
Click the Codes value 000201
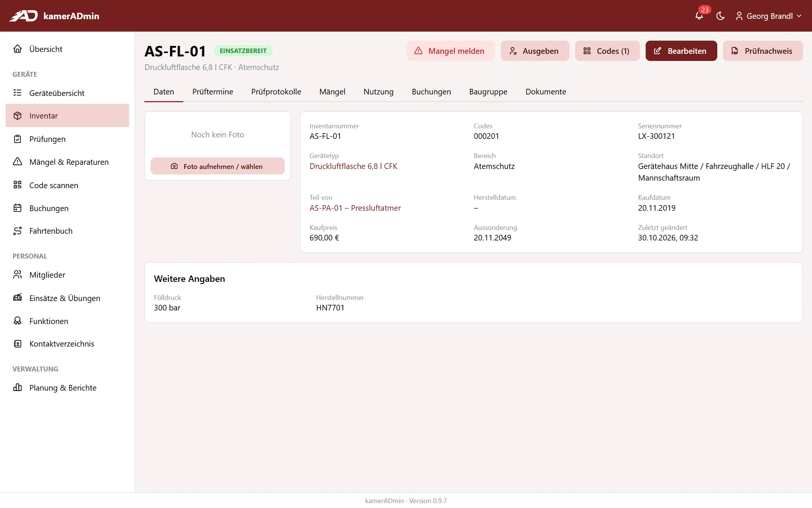coord(486,136)
